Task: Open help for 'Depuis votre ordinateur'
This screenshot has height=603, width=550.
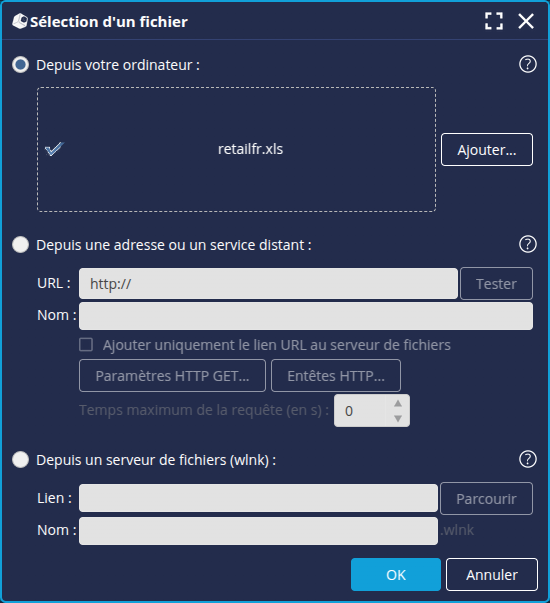Action: pos(528,64)
